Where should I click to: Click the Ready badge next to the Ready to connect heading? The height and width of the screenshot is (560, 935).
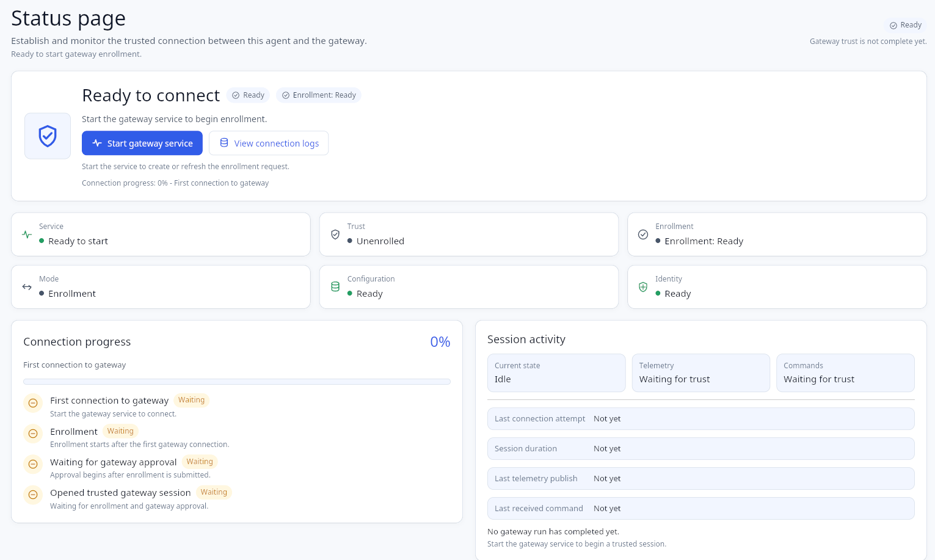pos(248,95)
